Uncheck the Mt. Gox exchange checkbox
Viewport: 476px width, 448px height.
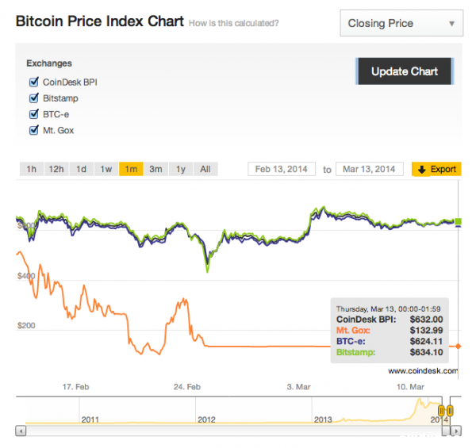click(34, 130)
